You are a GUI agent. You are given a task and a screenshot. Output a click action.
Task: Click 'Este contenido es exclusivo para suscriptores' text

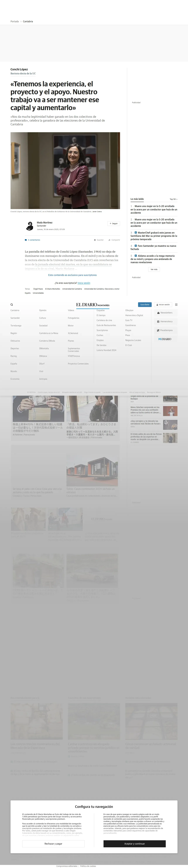[72, 275]
